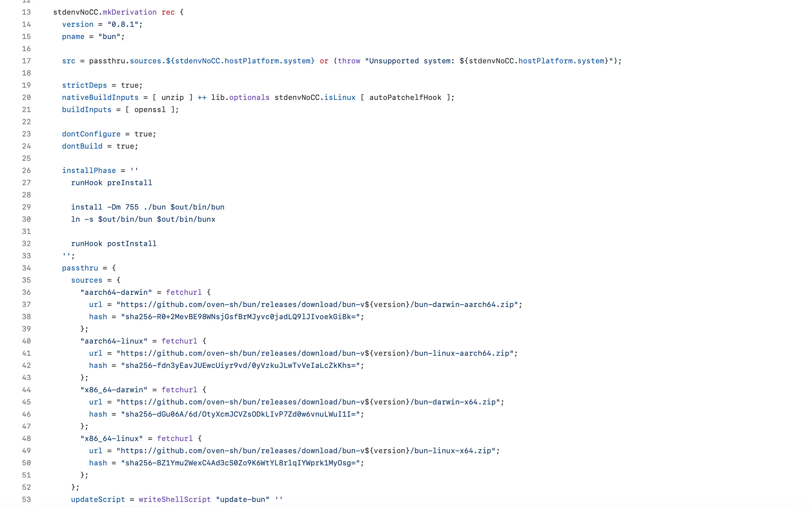Image resolution: width=812 pixels, height=508 pixels.
Task: Click the pname value "bun"
Action: click(x=109, y=36)
